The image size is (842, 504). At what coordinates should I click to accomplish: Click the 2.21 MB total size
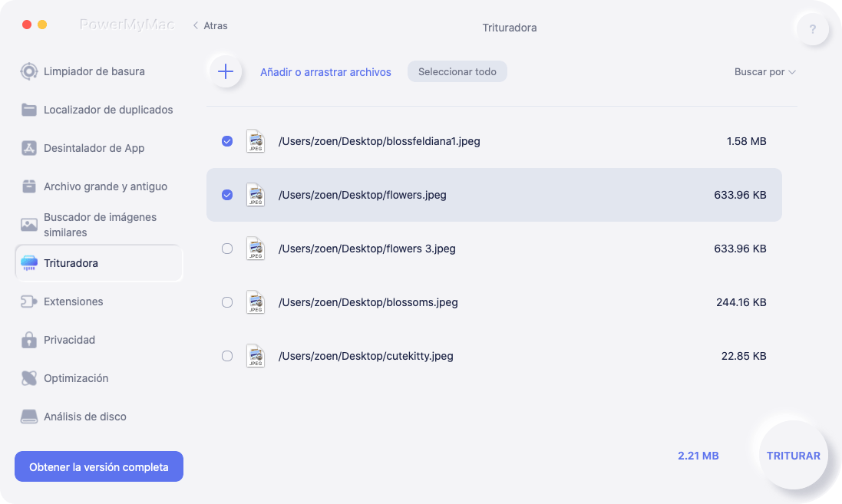(698, 456)
